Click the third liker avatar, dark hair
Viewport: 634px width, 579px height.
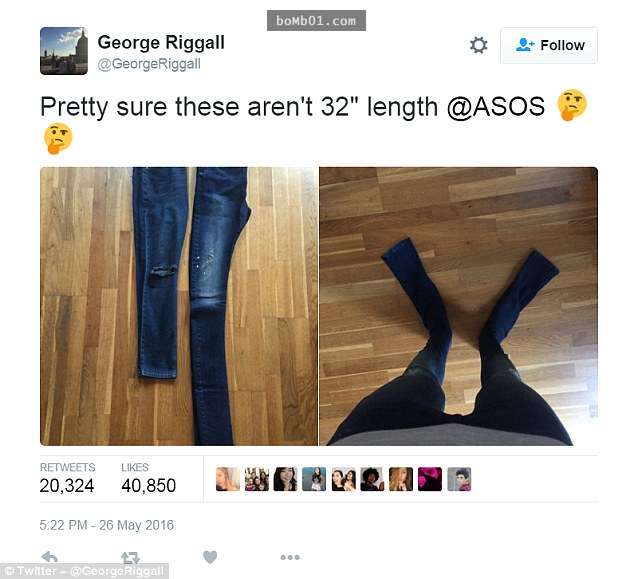(x=285, y=479)
